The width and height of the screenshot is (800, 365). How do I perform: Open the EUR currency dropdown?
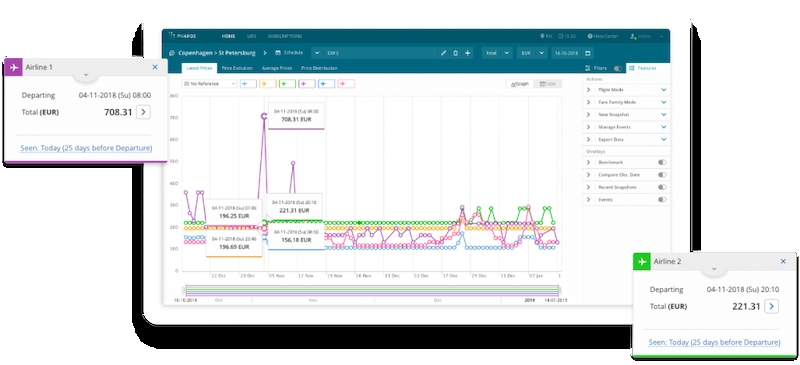click(x=532, y=53)
